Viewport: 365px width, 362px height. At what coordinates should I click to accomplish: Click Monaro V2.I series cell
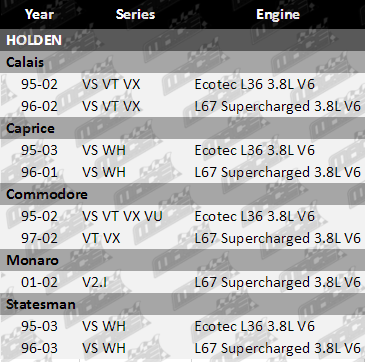95,282
